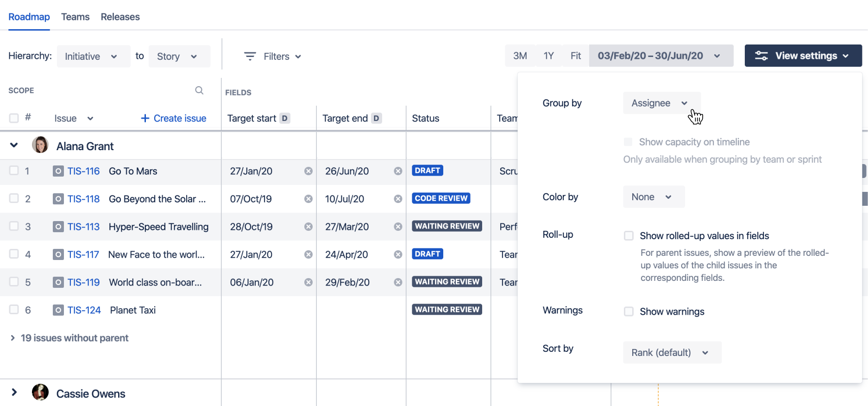Click the plus icon beside Create issue
Viewport: 868px width, 406px height.
tap(145, 118)
